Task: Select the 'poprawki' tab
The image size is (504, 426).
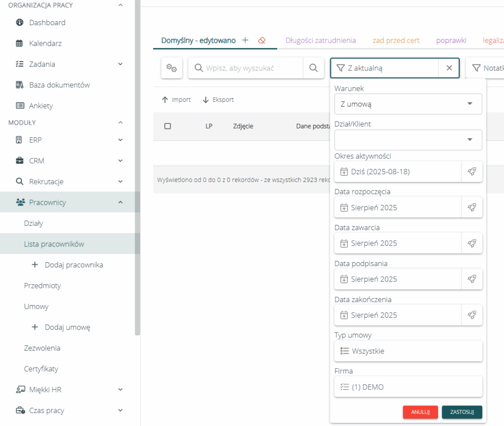Action: (451, 40)
